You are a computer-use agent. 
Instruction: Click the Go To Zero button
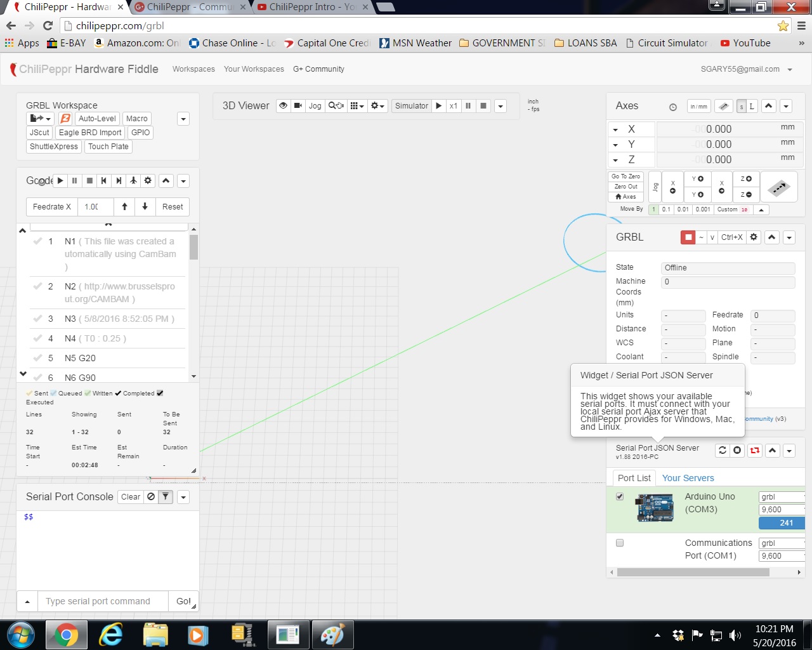pos(625,176)
